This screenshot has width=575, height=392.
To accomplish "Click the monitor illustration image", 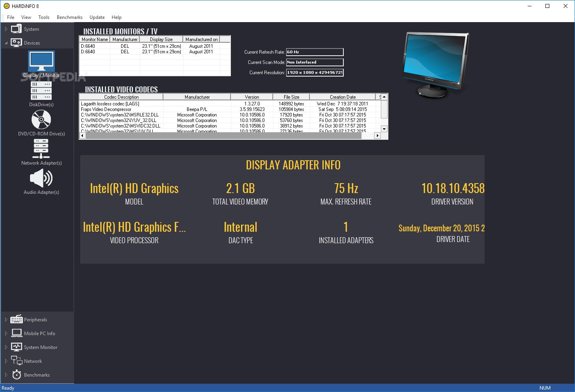I will tap(435, 65).
